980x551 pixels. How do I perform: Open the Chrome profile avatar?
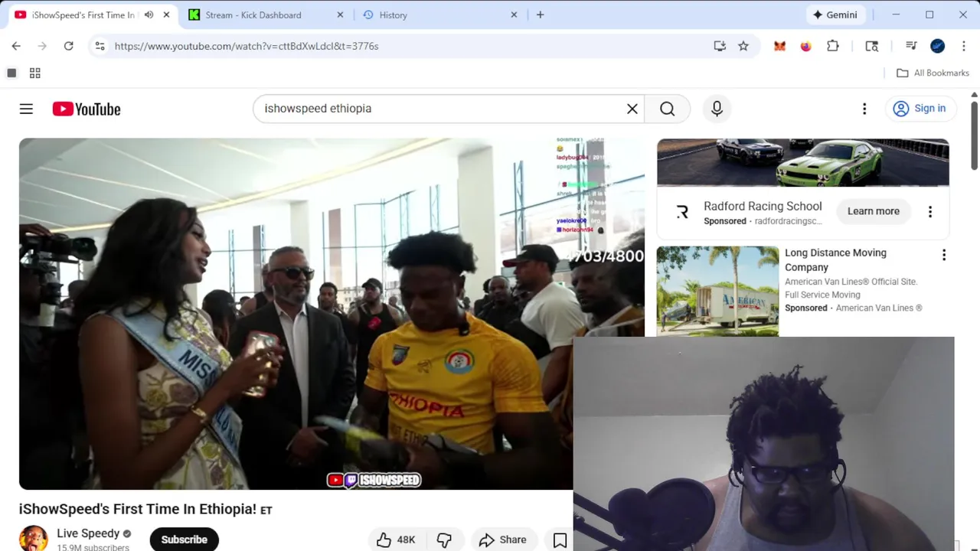[x=938, y=46]
